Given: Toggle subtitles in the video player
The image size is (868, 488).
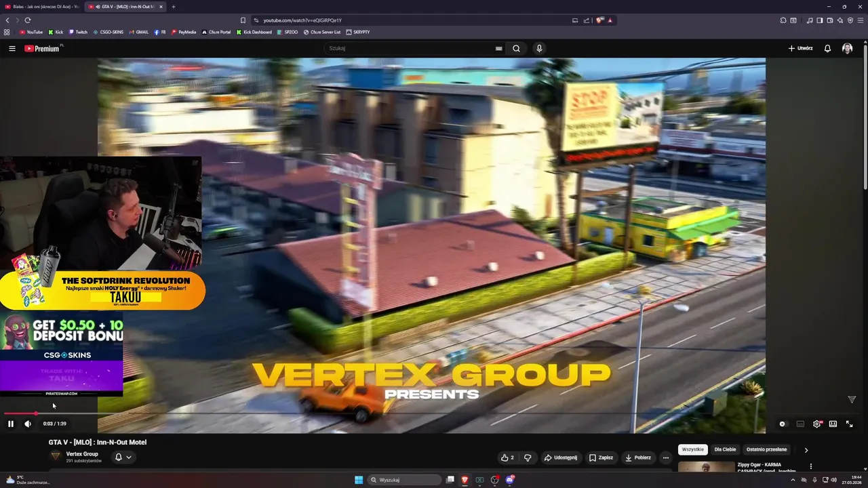Looking at the screenshot, I should click(x=800, y=424).
